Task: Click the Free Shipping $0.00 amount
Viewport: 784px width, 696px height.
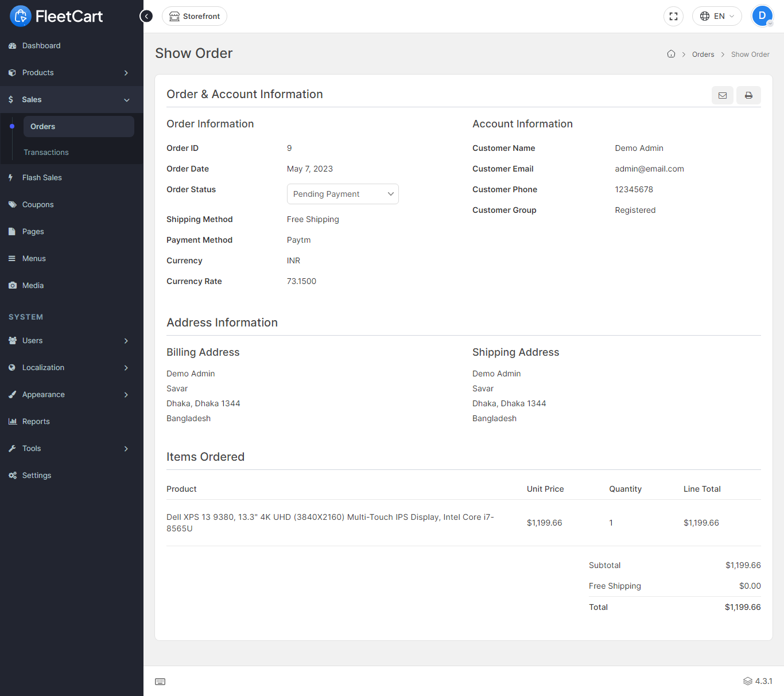Action: (x=750, y=586)
